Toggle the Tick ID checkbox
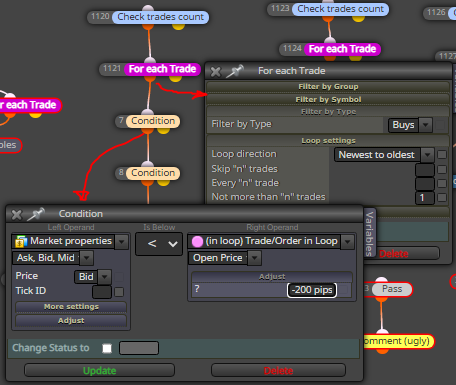Screen dimensions: 456x385 pos(119,292)
